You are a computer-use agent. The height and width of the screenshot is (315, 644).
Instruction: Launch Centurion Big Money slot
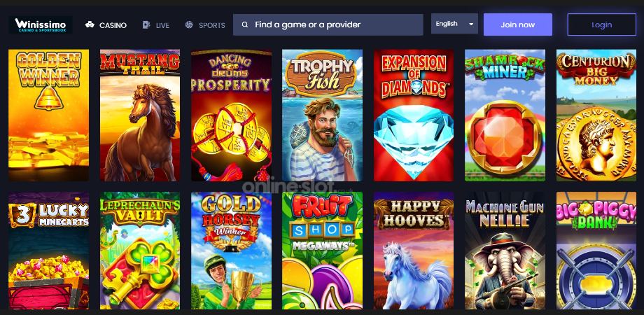point(596,115)
